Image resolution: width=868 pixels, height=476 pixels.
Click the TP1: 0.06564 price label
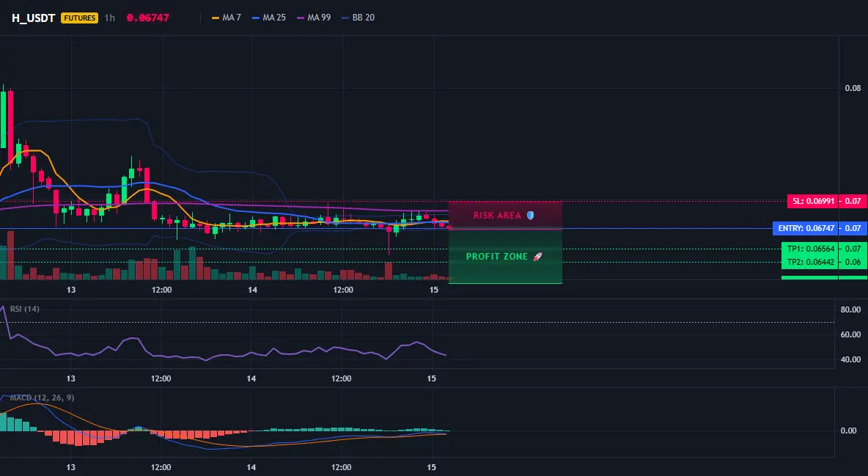click(810, 249)
